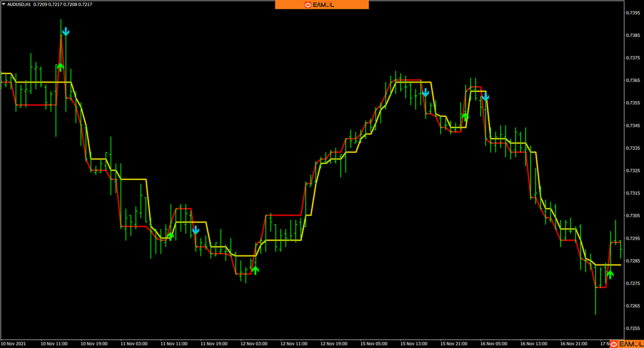Click the 12 Nov 19:00 time label

(x=334, y=344)
